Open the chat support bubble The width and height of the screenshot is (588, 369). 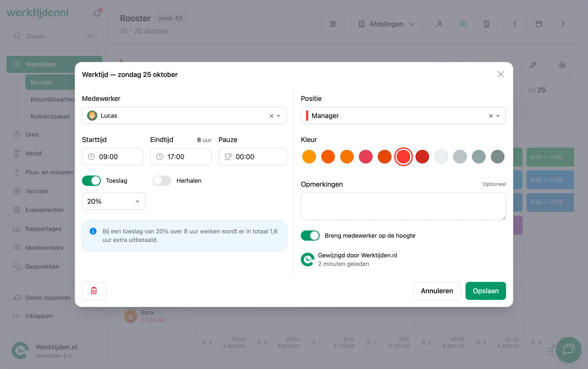click(x=569, y=350)
